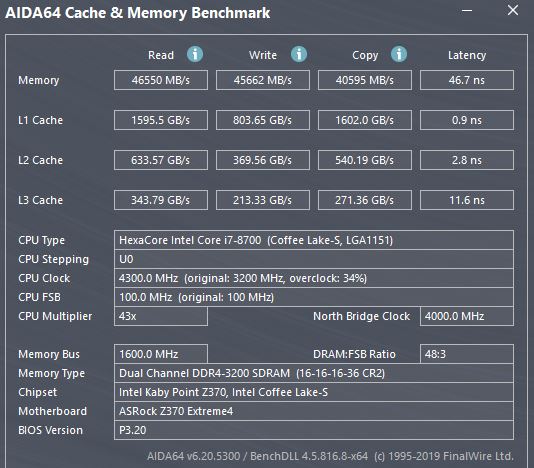534x468 pixels.
Task: Select the DRAM:FSB Ratio 48:3 field
Action: tap(467, 354)
